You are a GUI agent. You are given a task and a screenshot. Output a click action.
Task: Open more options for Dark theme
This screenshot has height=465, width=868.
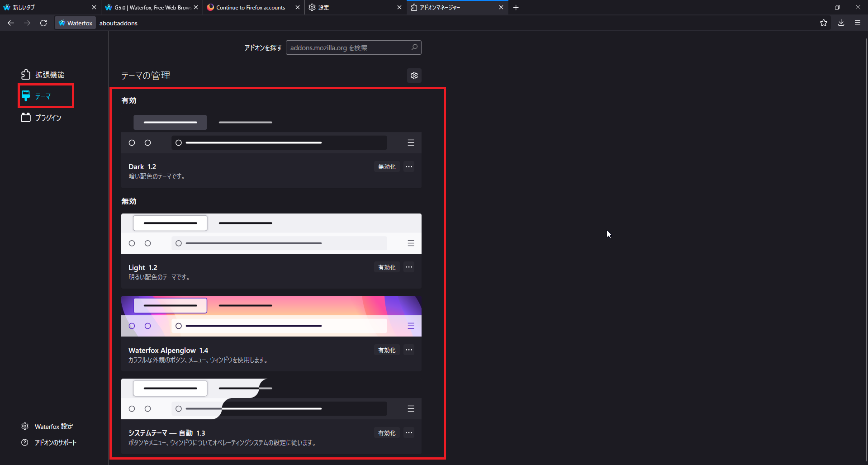click(409, 167)
